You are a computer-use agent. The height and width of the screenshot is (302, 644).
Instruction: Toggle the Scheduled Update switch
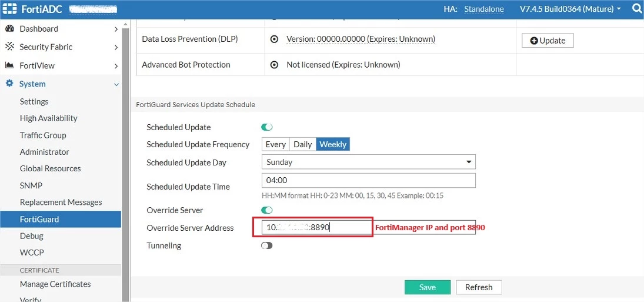tap(267, 127)
